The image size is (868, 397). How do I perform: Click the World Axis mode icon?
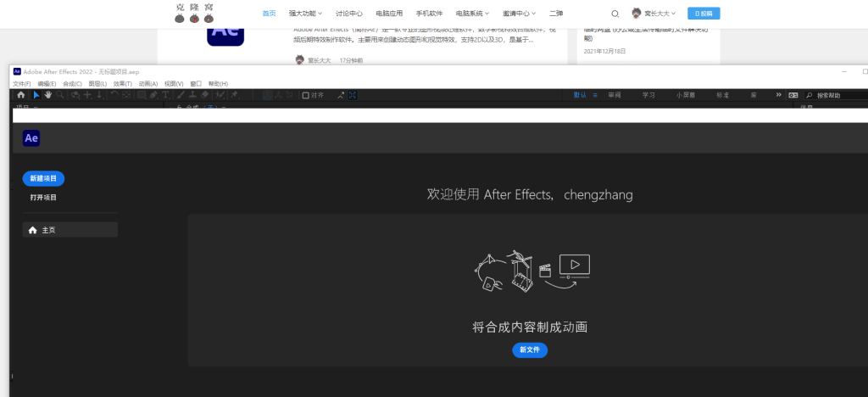279,95
